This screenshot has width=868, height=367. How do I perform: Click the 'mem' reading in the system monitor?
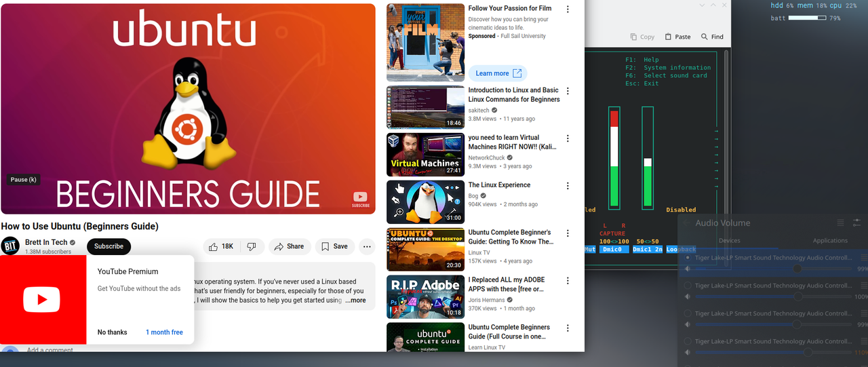pos(812,5)
